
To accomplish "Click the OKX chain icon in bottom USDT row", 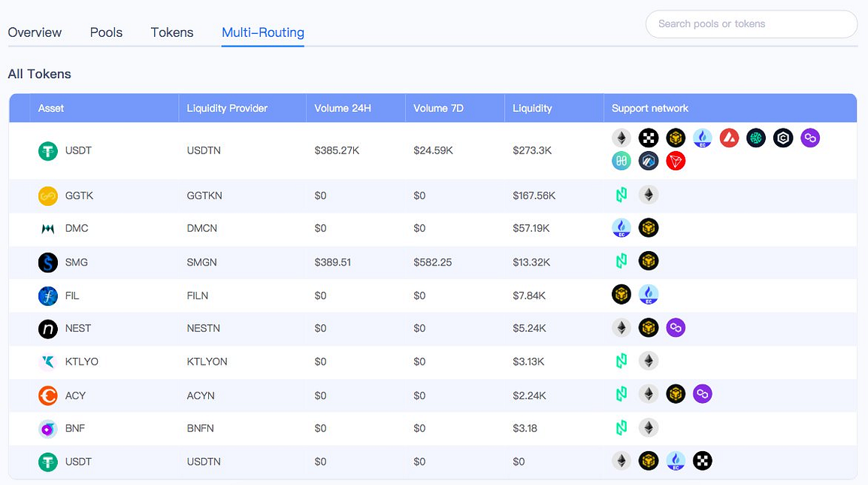I will (x=703, y=461).
